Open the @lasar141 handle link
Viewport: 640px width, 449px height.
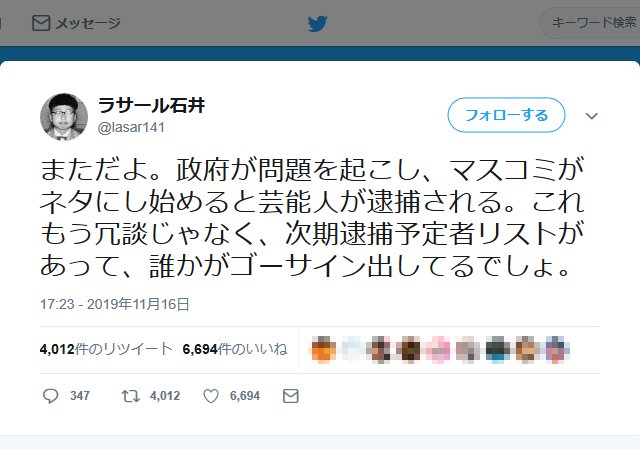131,127
